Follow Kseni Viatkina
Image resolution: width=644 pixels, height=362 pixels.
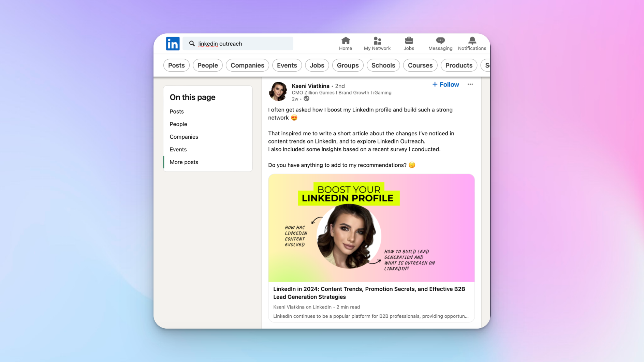coord(445,85)
